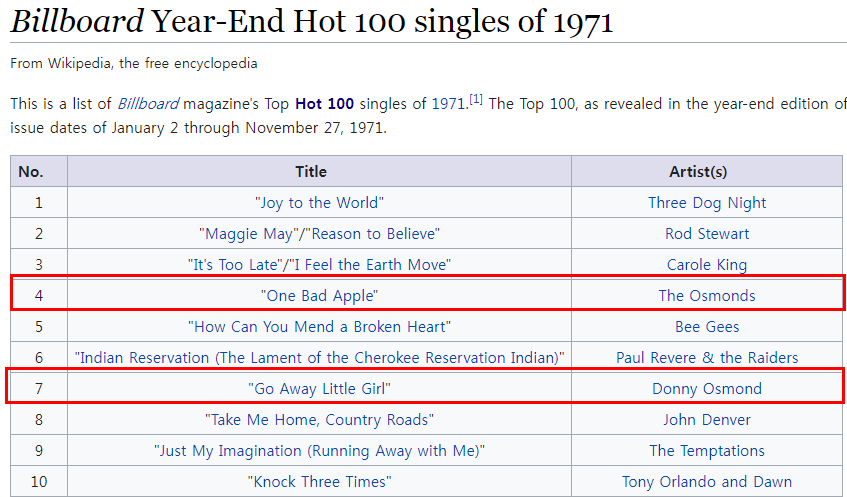This screenshot has height=497, width=847.
Task: Click the Three Dog Night artist link
Action: tap(706, 203)
